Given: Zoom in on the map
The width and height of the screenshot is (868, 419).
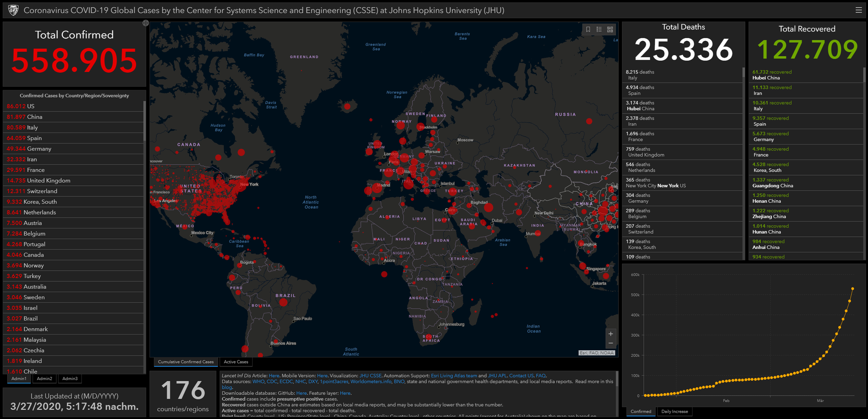Looking at the screenshot, I should (611, 334).
